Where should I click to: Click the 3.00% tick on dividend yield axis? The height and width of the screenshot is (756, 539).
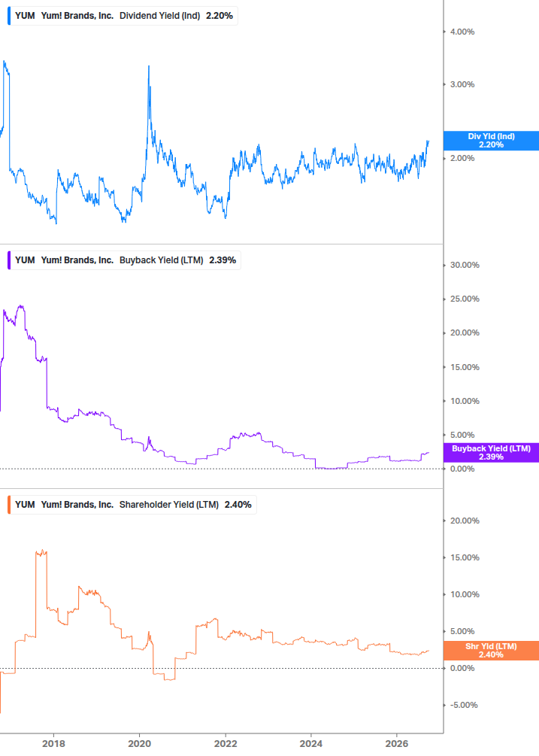point(462,84)
